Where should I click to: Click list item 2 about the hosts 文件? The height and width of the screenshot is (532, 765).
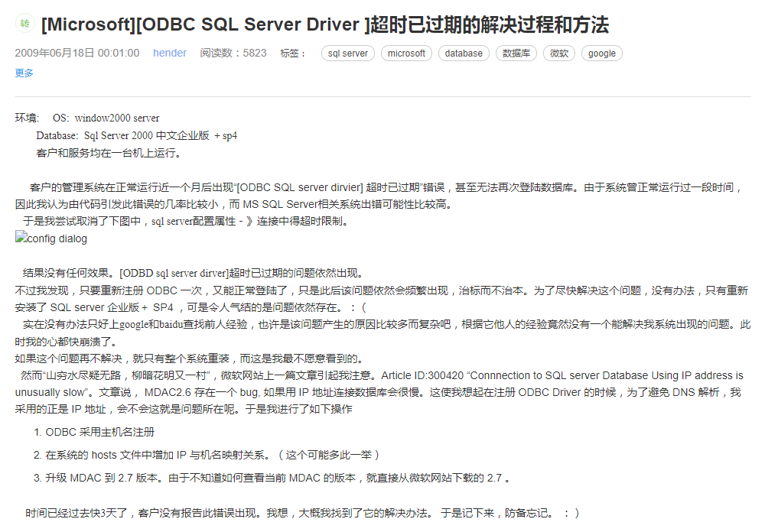click(207, 455)
